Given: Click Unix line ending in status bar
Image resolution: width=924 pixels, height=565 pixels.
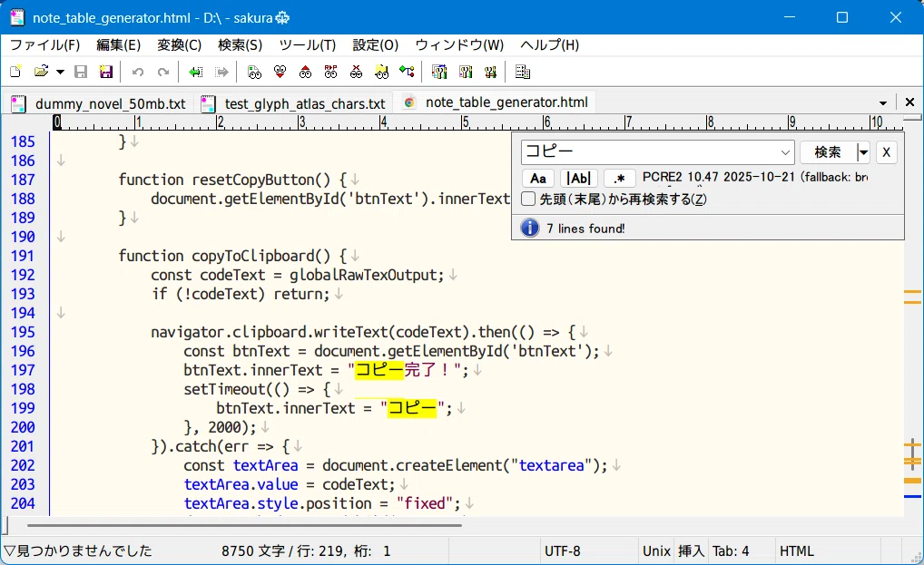Looking at the screenshot, I should (x=656, y=551).
